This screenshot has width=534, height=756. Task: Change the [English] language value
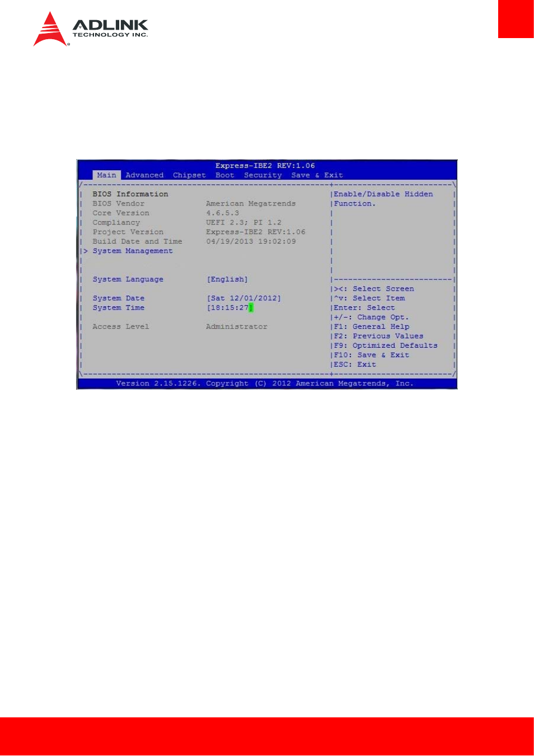pos(227,279)
